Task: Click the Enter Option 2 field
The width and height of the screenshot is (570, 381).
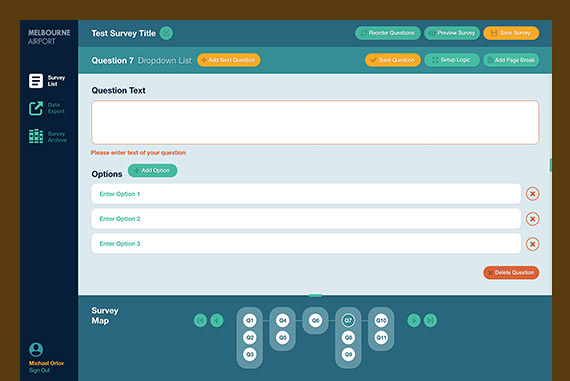Action: click(306, 219)
